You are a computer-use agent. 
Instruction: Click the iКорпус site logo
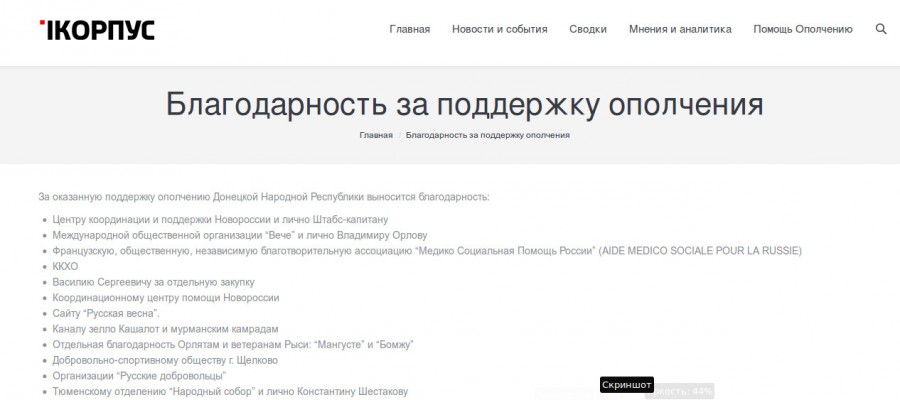tap(97, 29)
